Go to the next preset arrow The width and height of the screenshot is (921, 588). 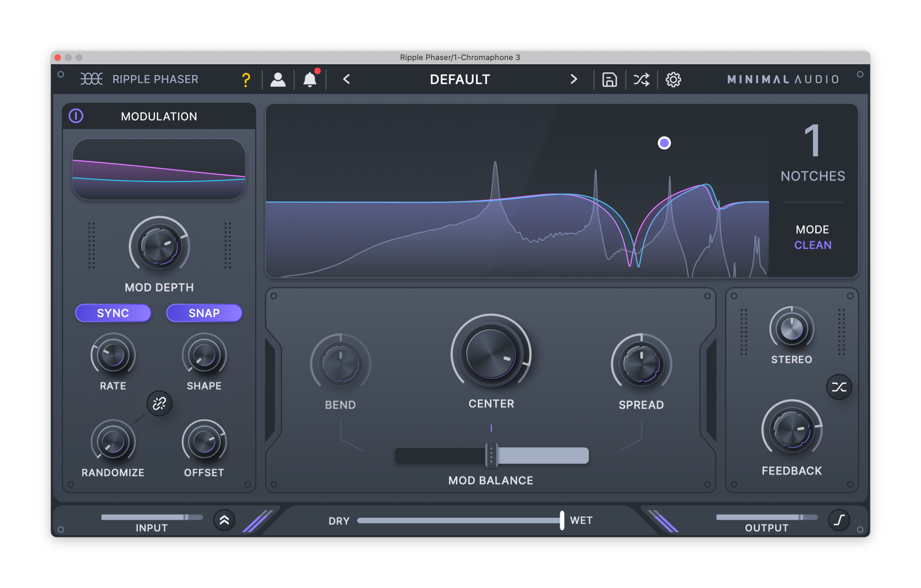coord(573,79)
